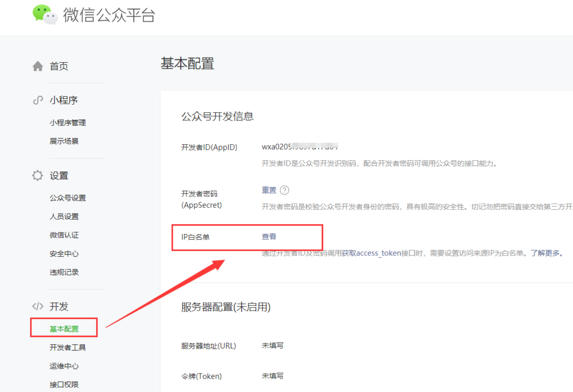The image size is (573, 392).
Task: Select the 开发 section heading
Action: tap(59, 306)
